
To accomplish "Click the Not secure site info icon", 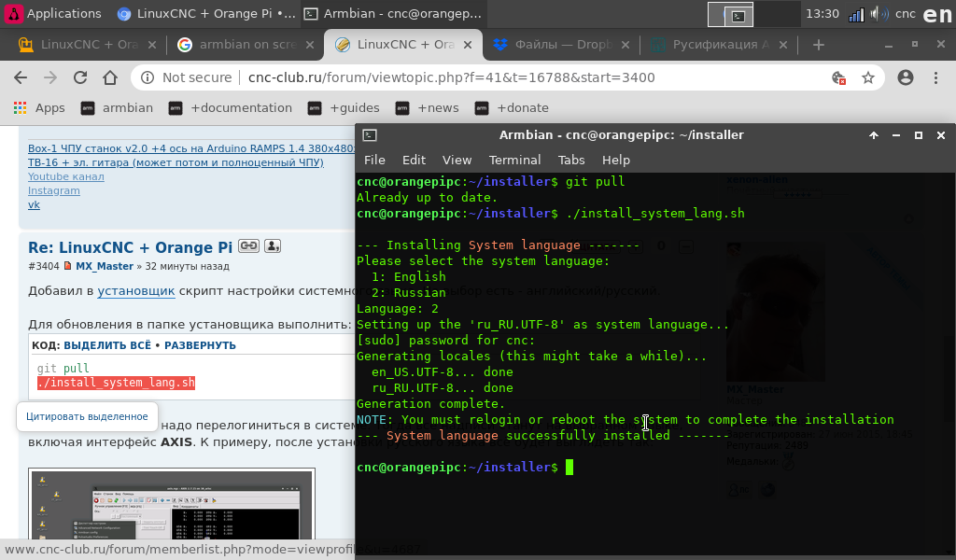I will [148, 77].
